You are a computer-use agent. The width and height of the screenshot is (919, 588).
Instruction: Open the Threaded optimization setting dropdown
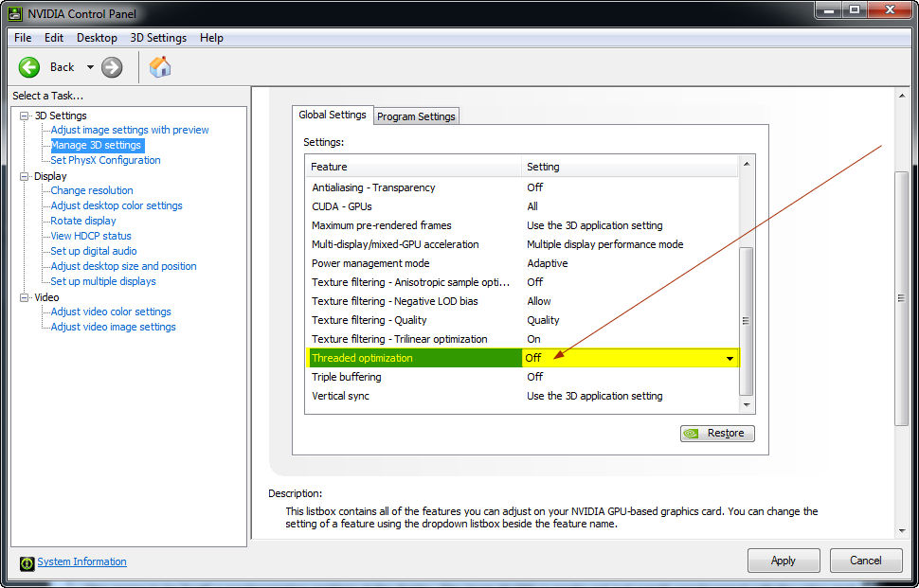pyautogui.click(x=730, y=359)
